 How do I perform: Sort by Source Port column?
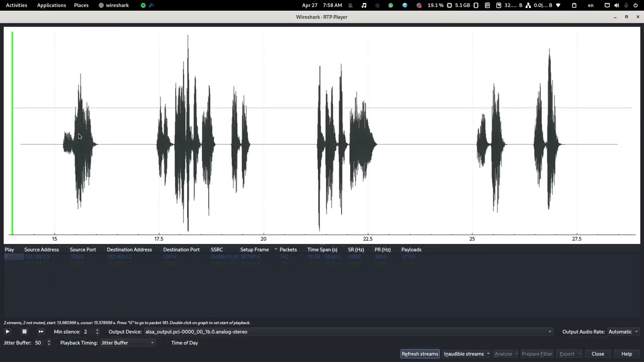pos(83,250)
